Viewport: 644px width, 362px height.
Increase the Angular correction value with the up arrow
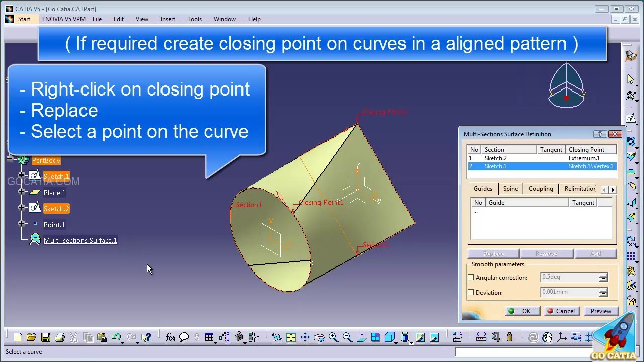coord(603,275)
